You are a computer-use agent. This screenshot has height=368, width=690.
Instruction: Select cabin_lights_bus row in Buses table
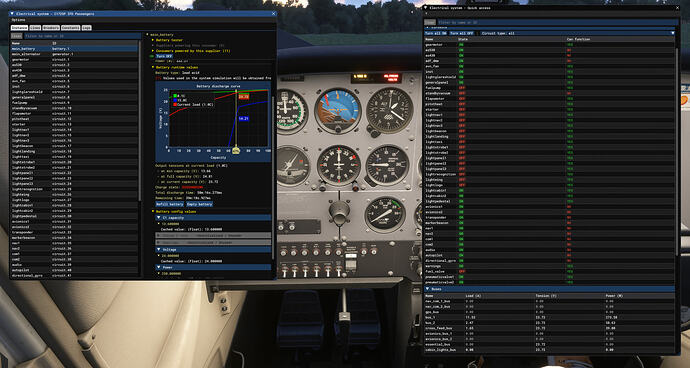tap(549, 350)
